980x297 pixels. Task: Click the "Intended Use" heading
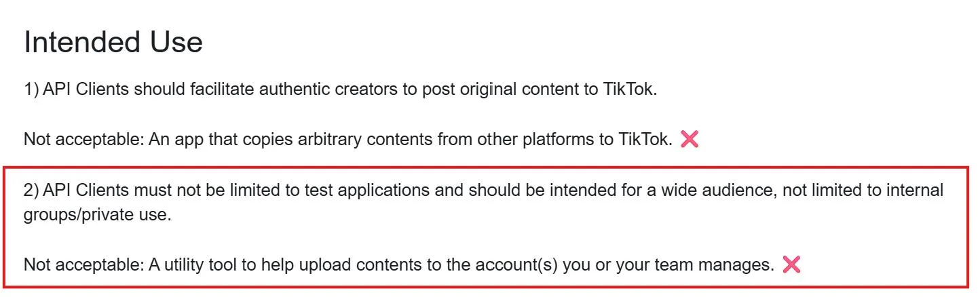(x=113, y=43)
